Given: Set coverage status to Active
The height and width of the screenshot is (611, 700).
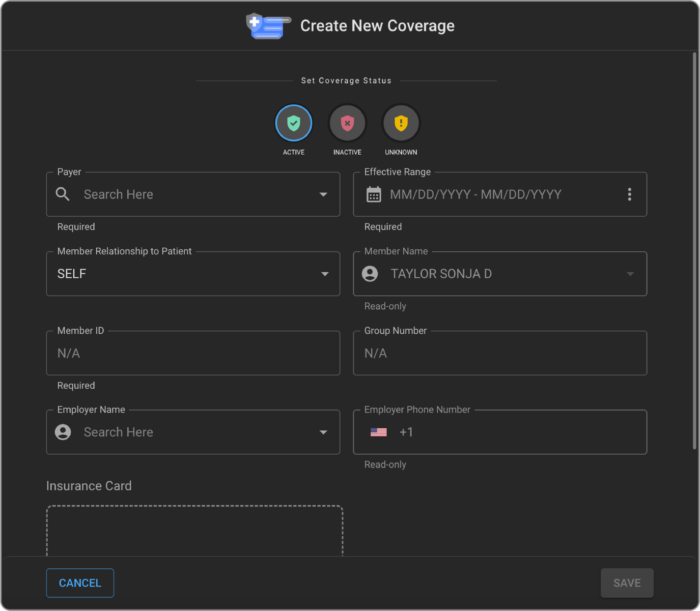Looking at the screenshot, I should (294, 123).
